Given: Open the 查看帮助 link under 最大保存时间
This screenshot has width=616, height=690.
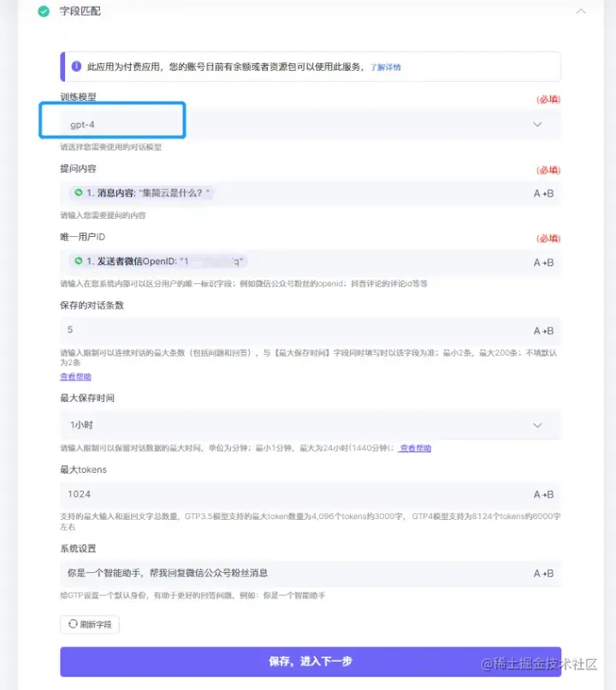Looking at the screenshot, I should [415, 448].
